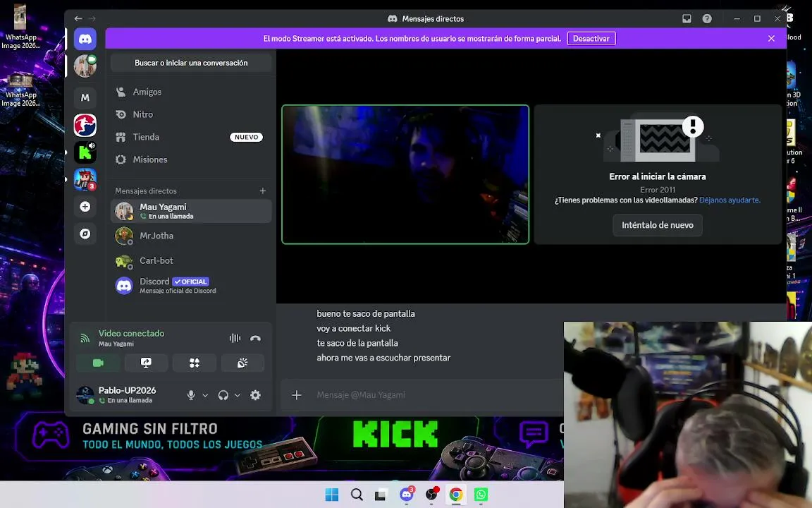Open Discord from the taskbar

(407, 495)
